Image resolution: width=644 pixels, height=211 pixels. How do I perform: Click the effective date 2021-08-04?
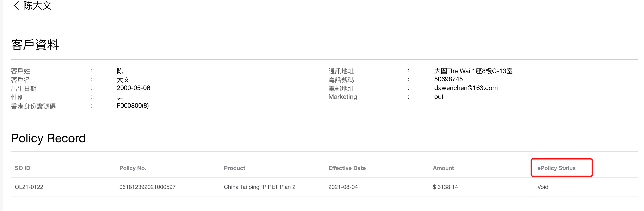(343, 187)
